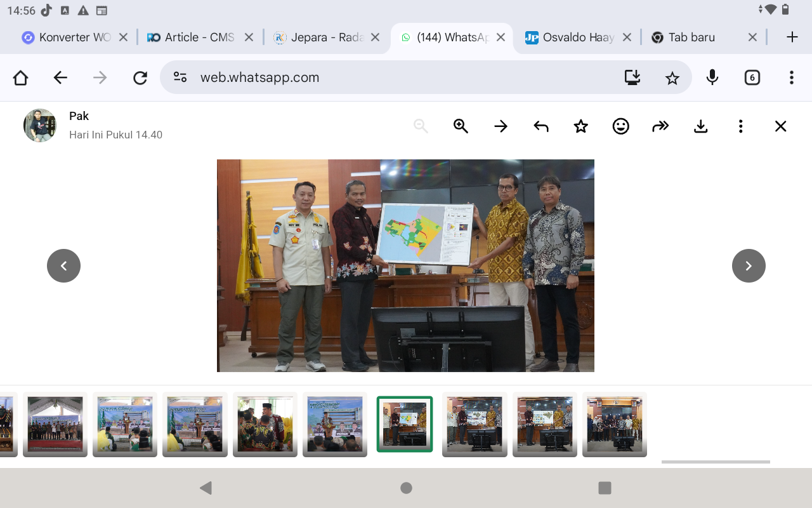Zoom in on the WhatsApp photo
The width and height of the screenshot is (812, 508).
(461, 126)
